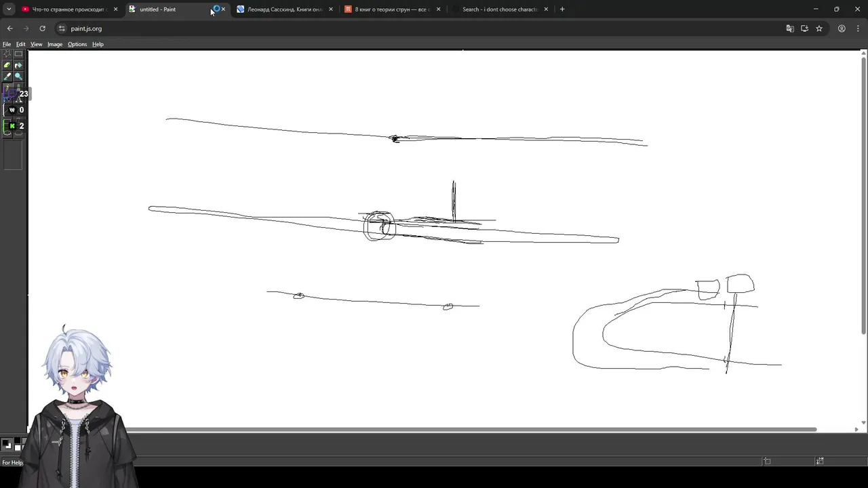Click the scroll up arrow of vertical scrollbar

click(x=863, y=54)
